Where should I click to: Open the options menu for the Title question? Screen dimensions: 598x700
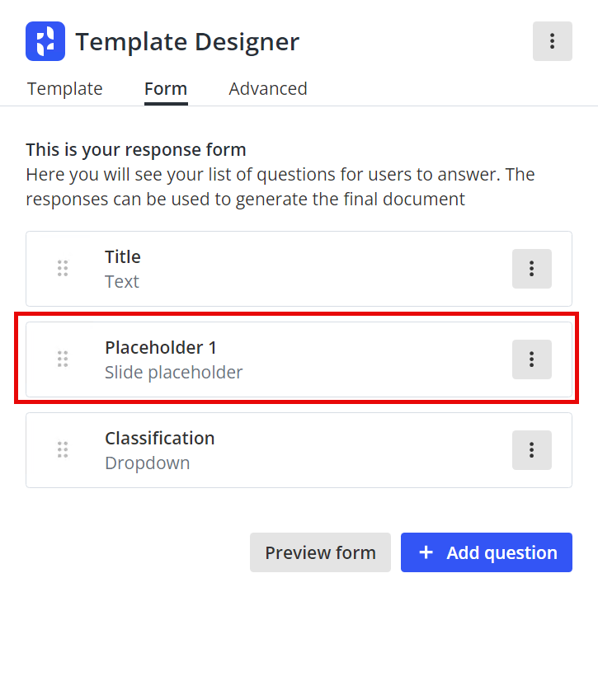[x=531, y=269]
